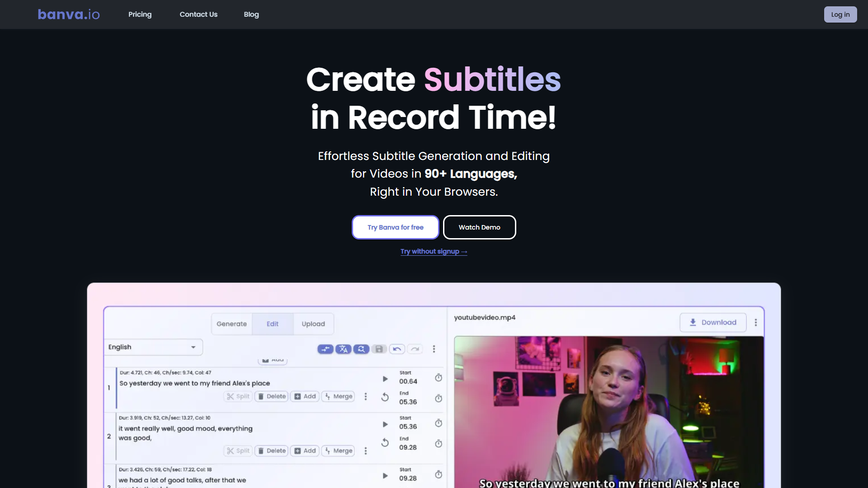
Task: Click the youtubevideo.mp4 video preview
Action: [609, 412]
